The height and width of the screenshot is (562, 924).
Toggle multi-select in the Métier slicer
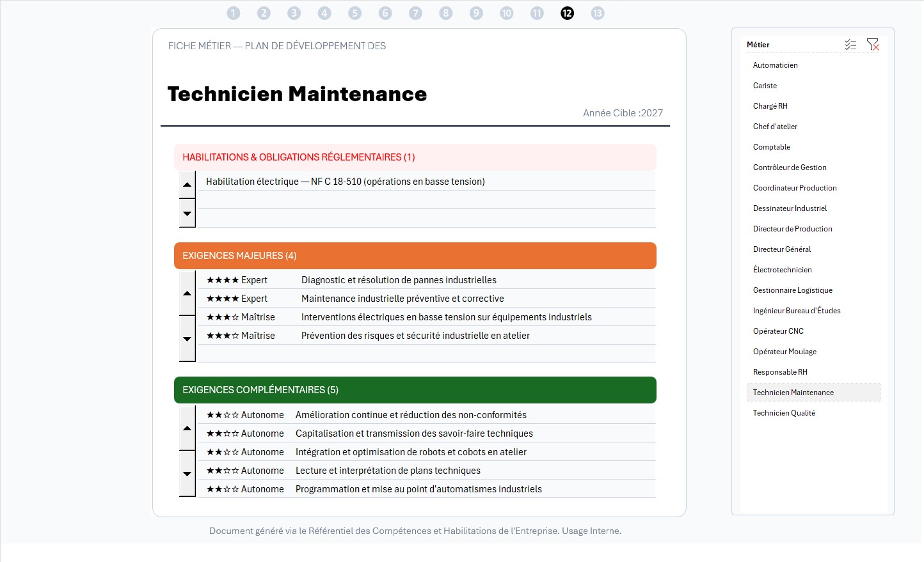coord(850,45)
